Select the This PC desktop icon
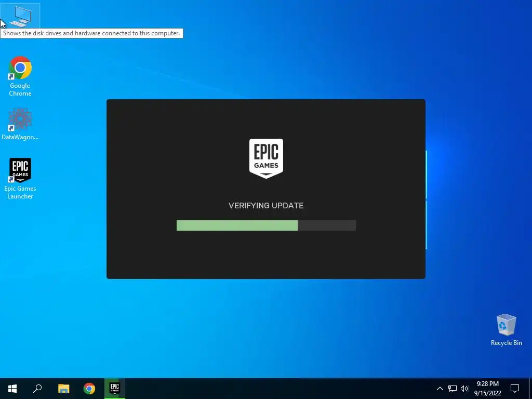Image resolution: width=532 pixels, height=399 pixels. [x=20, y=16]
